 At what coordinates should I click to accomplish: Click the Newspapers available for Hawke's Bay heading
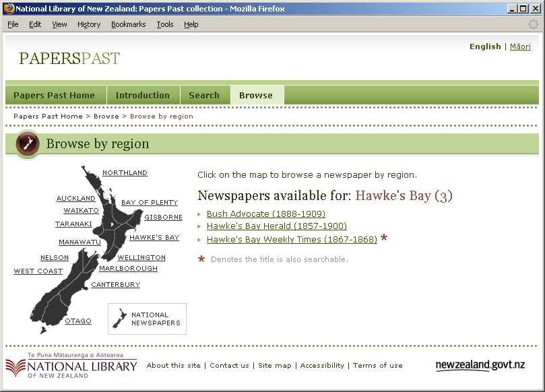pyautogui.click(x=325, y=195)
